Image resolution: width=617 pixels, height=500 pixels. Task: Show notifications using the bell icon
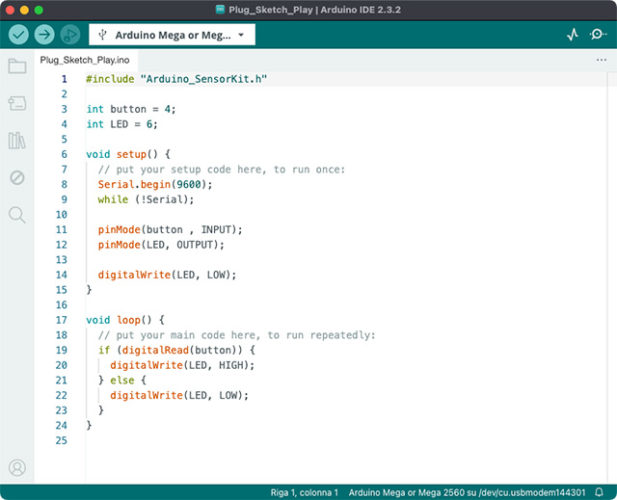[x=599, y=493]
